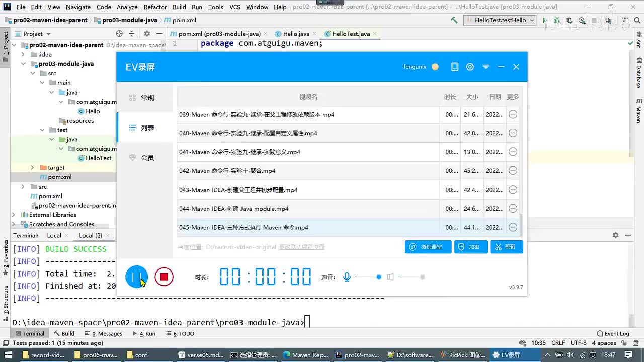Click the mobile device icon in EV录屏 title bar

pos(455,67)
